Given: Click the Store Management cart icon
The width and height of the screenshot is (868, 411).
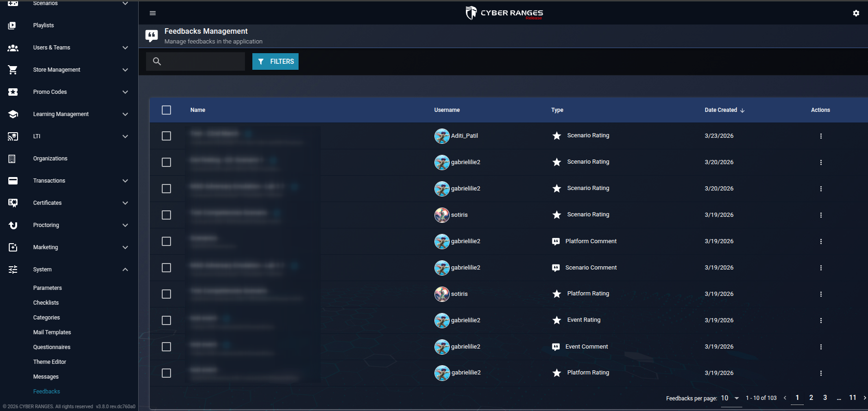Looking at the screenshot, I should [x=13, y=70].
